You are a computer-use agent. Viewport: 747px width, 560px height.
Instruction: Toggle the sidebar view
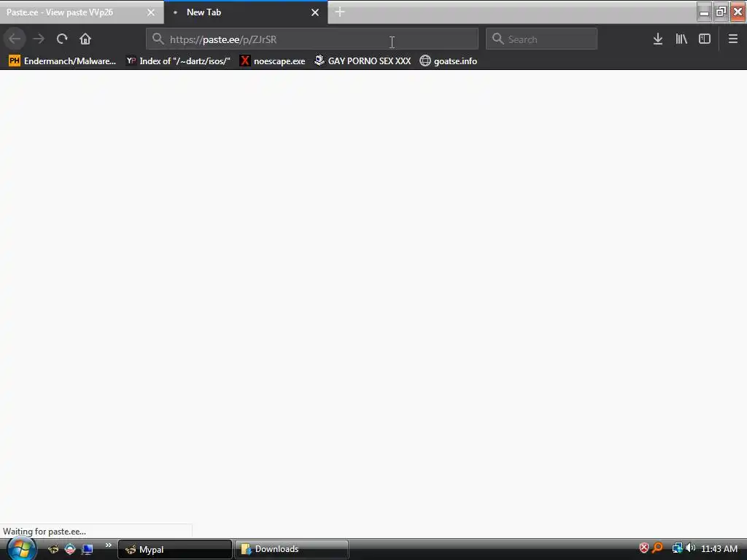pyautogui.click(x=705, y=39)
